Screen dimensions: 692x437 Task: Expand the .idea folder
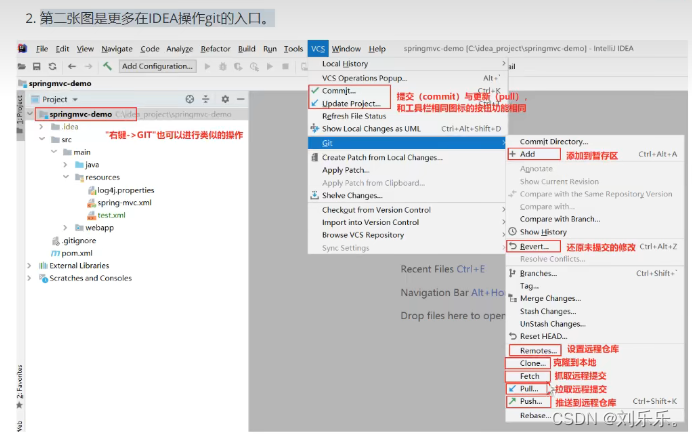pos(41,127)
